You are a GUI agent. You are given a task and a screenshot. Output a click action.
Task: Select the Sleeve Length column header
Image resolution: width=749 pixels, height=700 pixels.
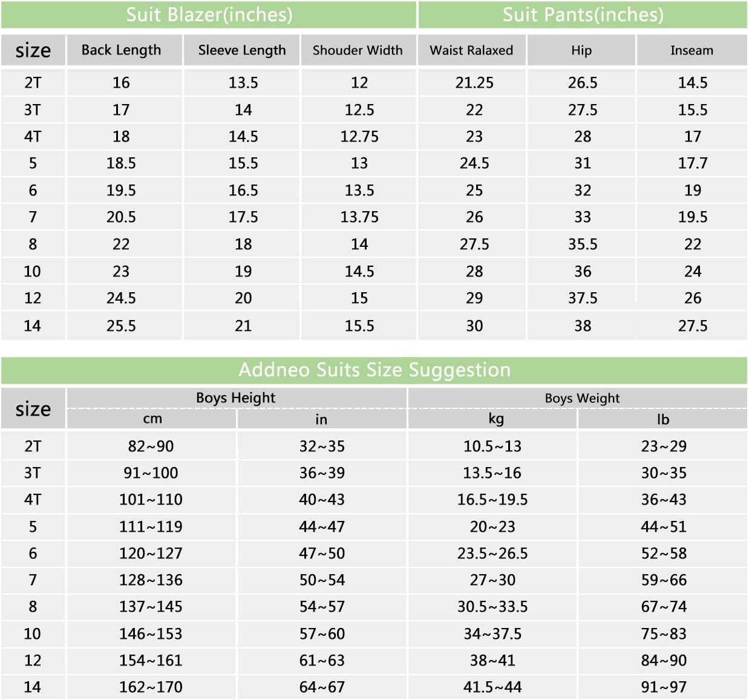pyautogui.click(x=241, y=50)
